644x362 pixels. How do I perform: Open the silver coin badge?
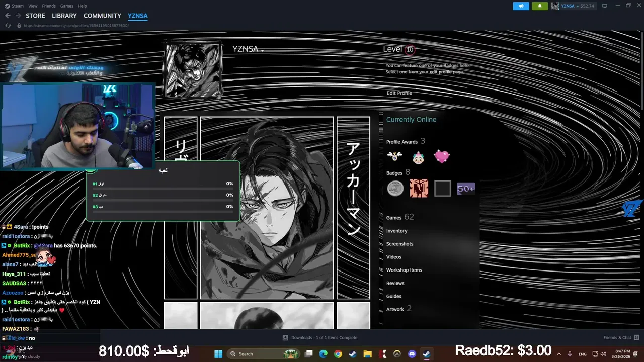click(395, 189)
